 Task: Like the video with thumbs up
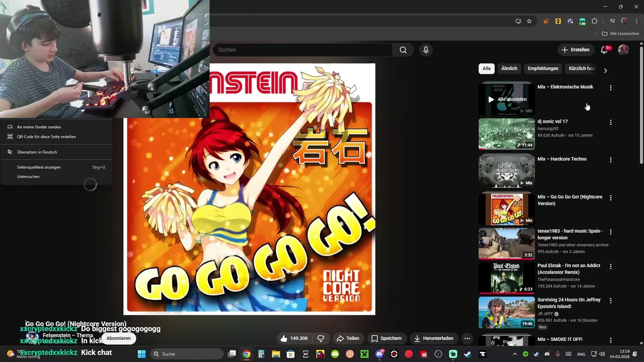click(294, 338)
